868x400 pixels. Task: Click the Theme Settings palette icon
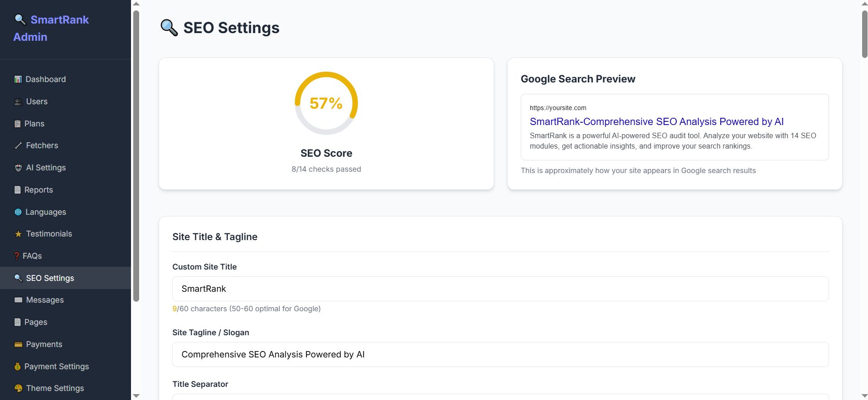point(18,388)
